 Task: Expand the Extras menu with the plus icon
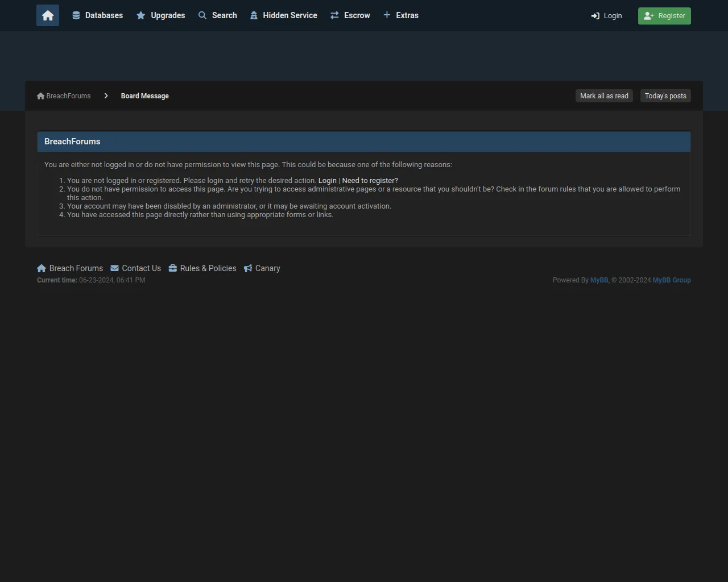coord(387,15)
